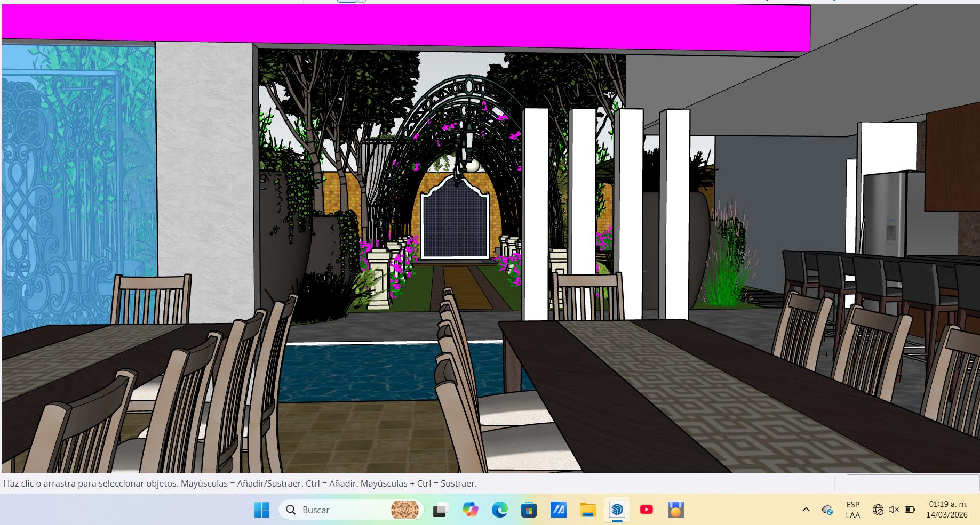Open the ESP LAA language switcher
Viewport: 980px width, 525px height.
[x=852, y=510]
